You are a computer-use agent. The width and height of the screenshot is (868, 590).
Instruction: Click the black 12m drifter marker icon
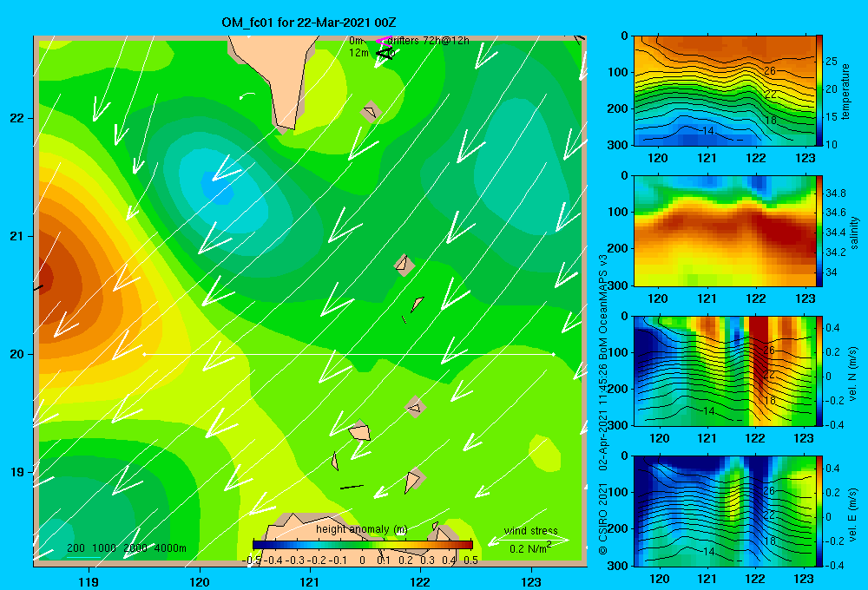pos(384,54)
